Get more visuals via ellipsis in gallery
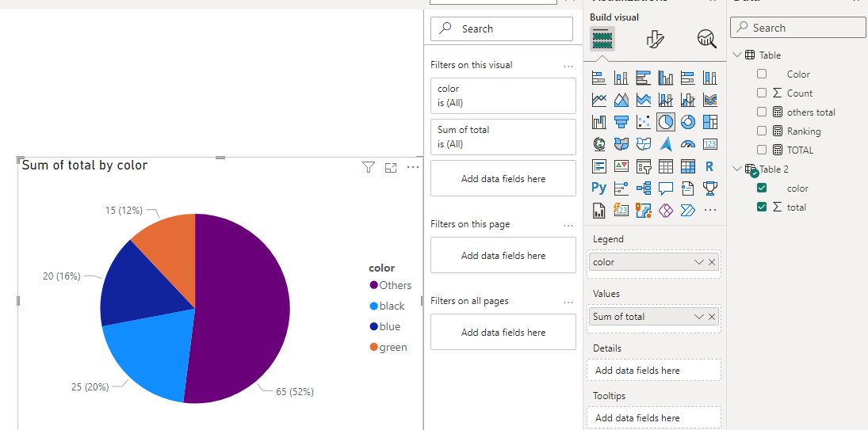This screenshot has height=430, width=868. pos(709,210)
